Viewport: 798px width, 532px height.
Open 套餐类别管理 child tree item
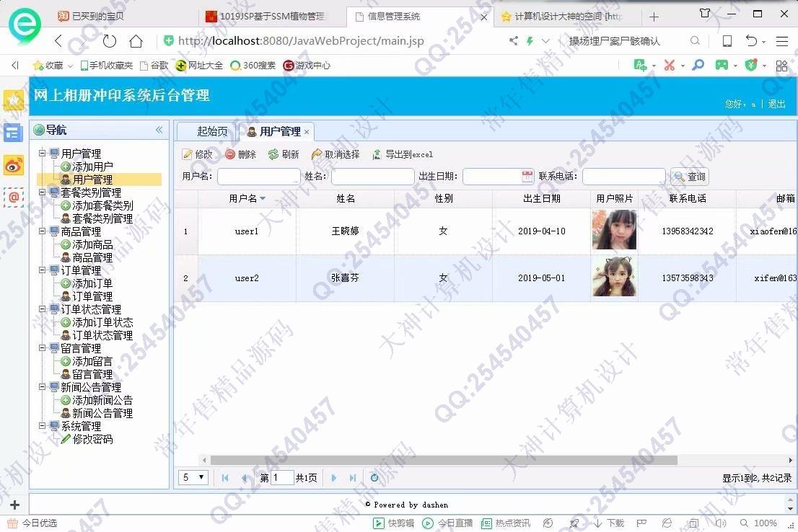pyautogui.click(x=102, y=218)
